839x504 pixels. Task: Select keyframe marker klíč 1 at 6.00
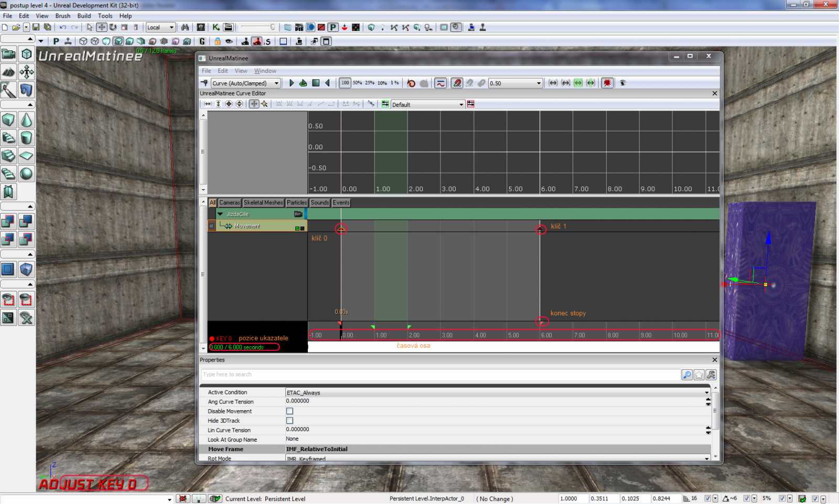click(x=541, y=229)
